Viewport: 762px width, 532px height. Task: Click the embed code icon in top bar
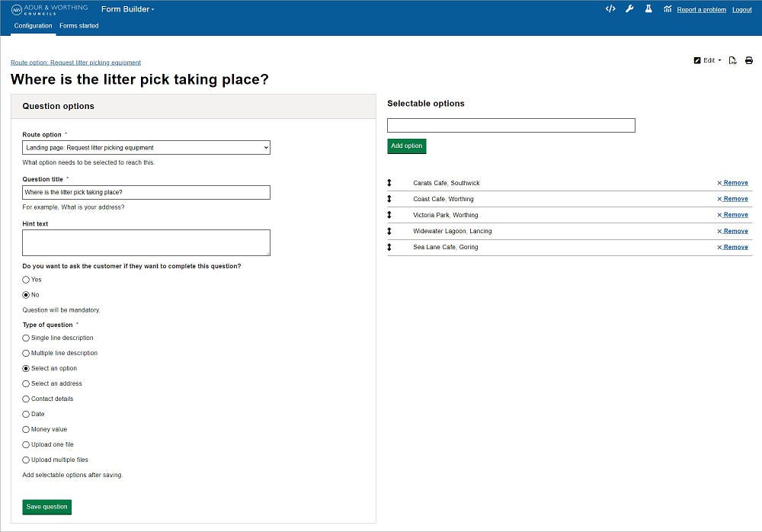(610, 9)
